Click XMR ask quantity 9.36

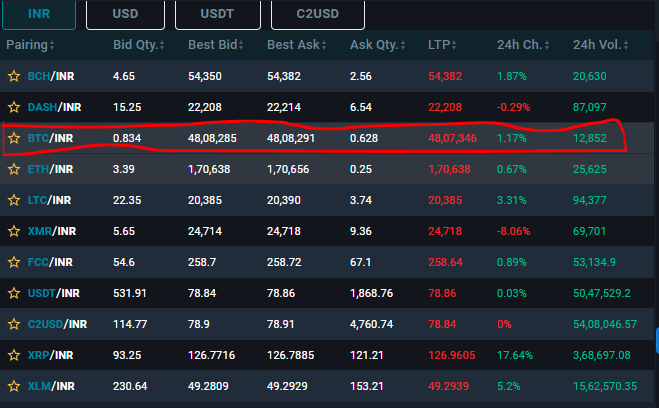(x=361, y=231)
